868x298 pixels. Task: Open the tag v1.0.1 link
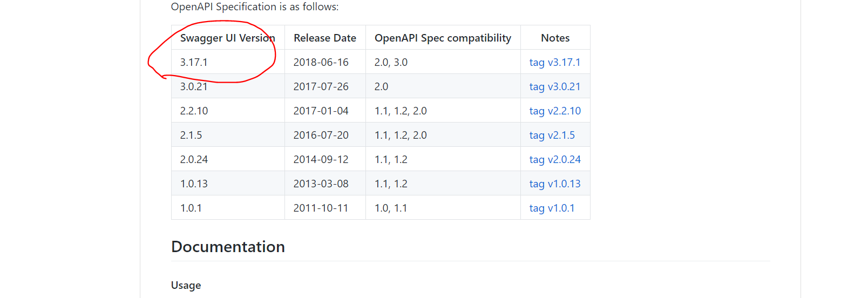click(552, 208)
